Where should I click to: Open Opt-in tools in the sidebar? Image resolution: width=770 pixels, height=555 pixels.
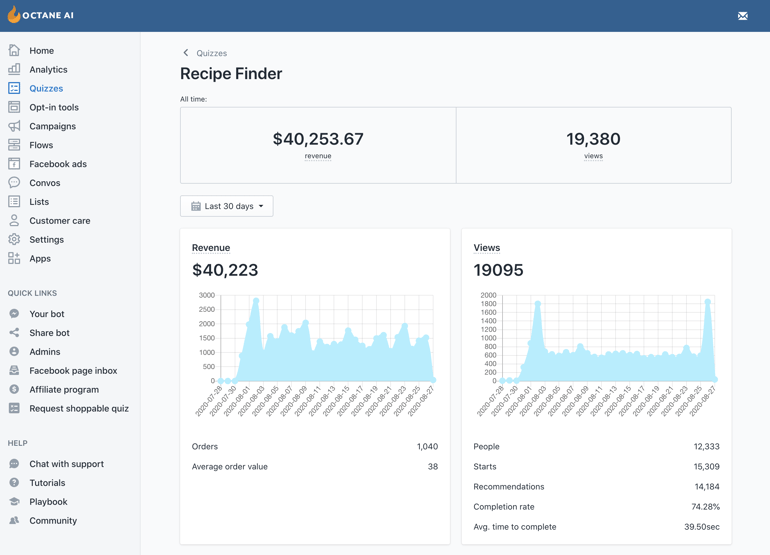tap(54, 108)
